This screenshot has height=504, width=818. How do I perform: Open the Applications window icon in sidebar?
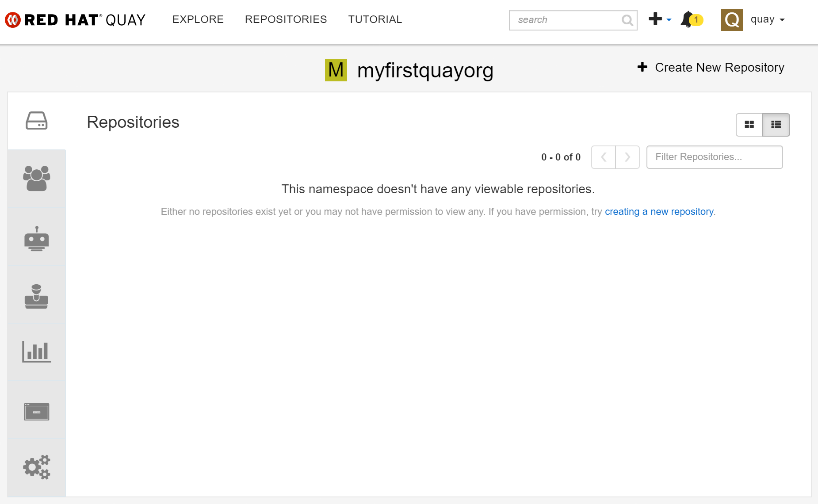pos(37,412)
